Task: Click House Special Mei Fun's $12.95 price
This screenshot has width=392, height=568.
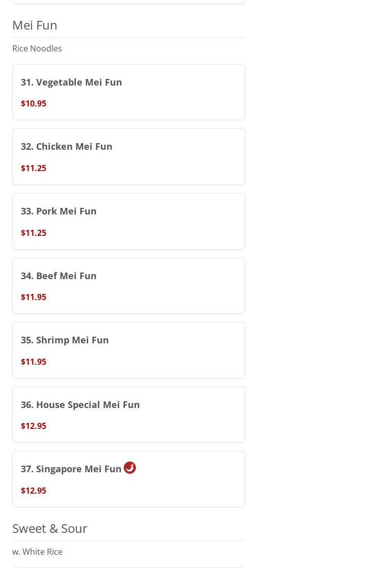Action: coord(34,426)
